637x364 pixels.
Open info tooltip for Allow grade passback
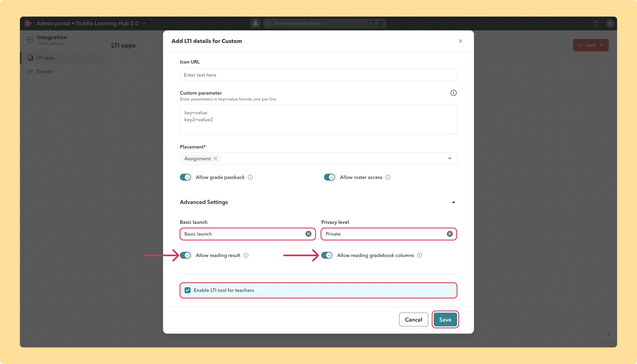coord(250,177)
